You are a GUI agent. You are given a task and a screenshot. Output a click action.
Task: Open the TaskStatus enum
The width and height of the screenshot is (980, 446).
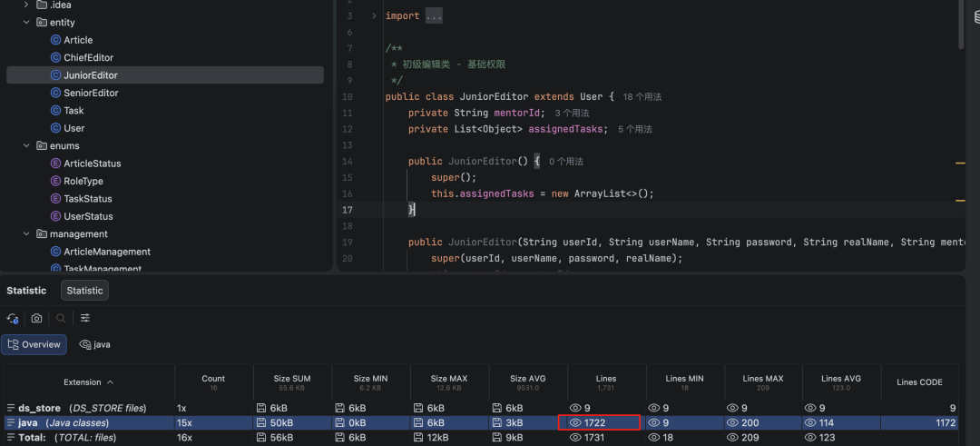click(x=87, y=199)
